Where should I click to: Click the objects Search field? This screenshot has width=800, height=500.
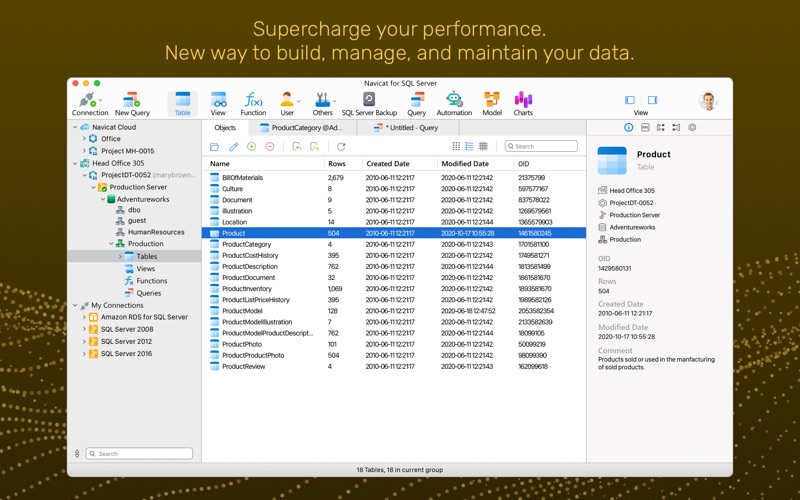click(x=541, y=146)
